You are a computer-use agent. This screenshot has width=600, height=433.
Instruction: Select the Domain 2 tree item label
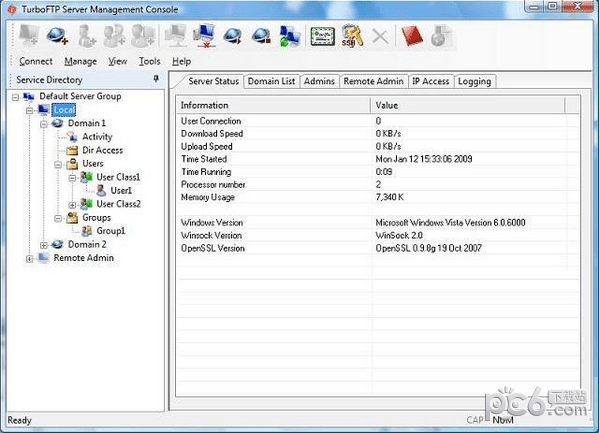pos(87,244)
